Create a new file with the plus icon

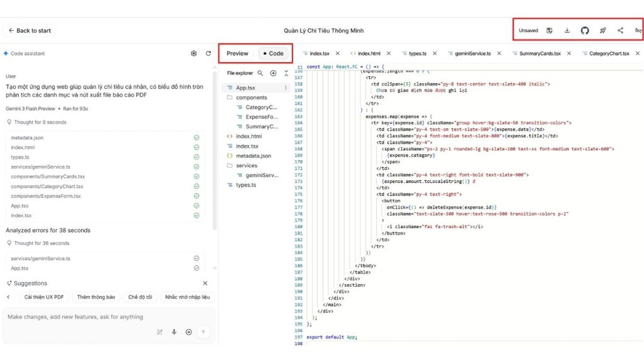tap(273, 73)
